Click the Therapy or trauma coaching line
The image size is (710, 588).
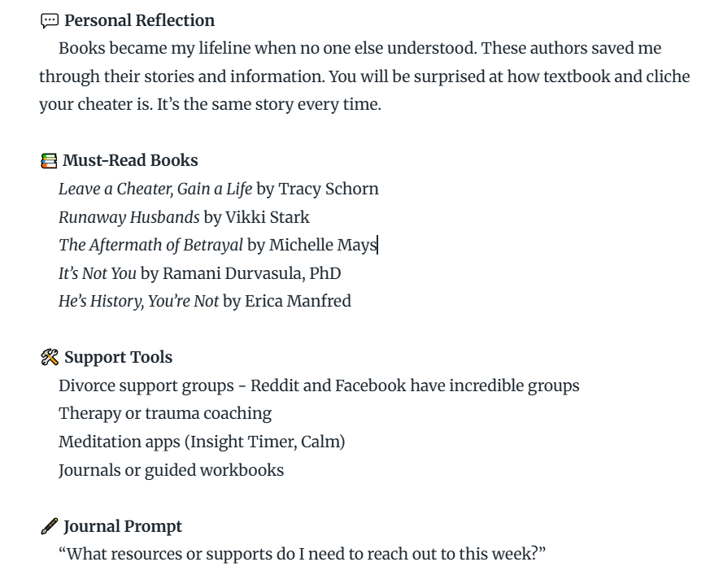coord(165,414)
